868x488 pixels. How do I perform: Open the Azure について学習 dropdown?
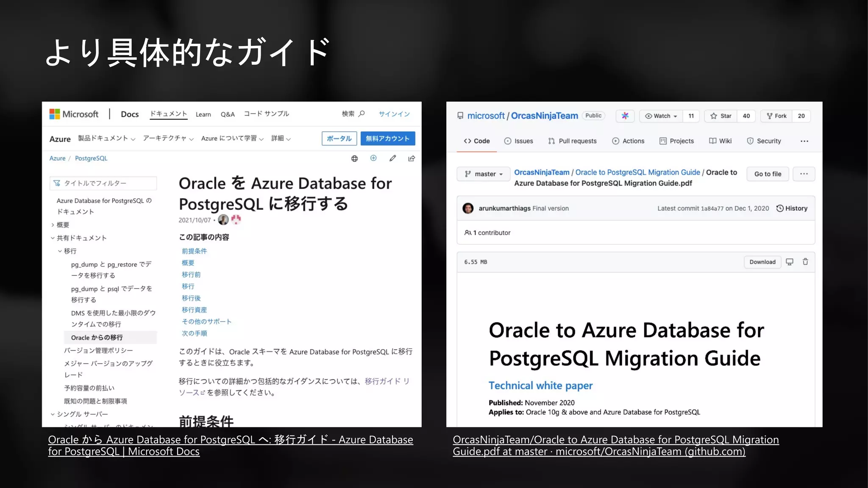point(232,139)
